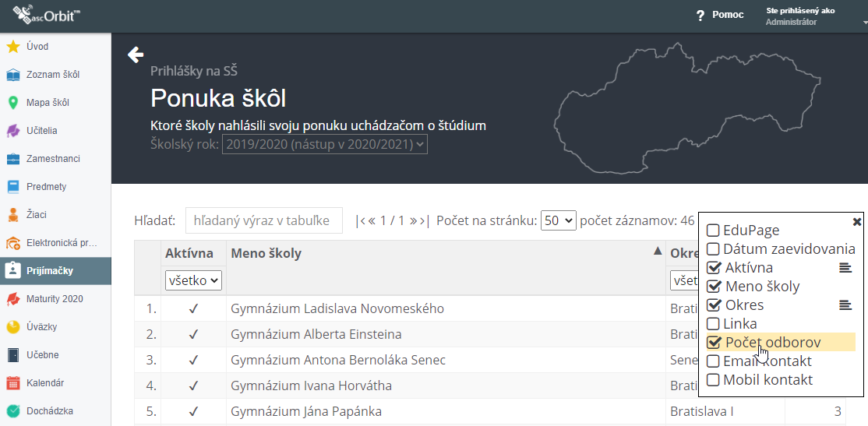
Task: Open Gymnázium Alberta Einsteina row
Action: coord(316,334)
